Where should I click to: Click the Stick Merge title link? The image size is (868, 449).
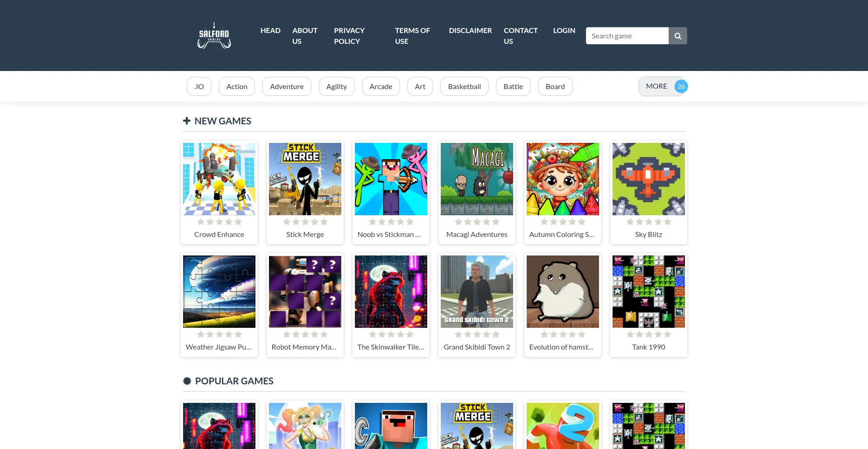click(x=305, y=234)
